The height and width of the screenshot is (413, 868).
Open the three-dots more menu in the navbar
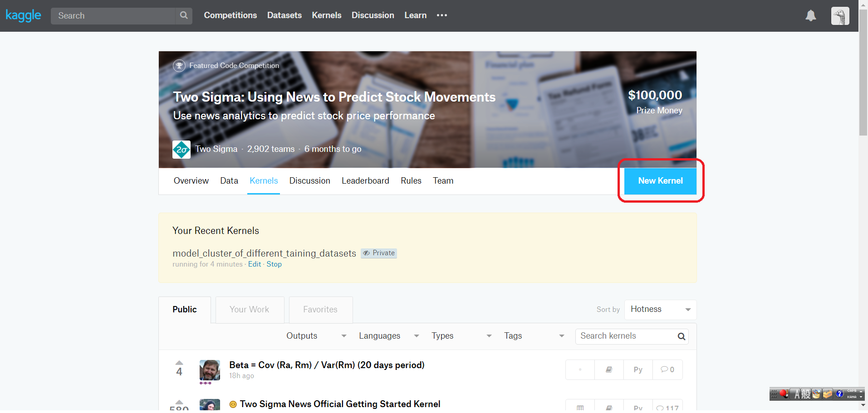click(442, 15)
